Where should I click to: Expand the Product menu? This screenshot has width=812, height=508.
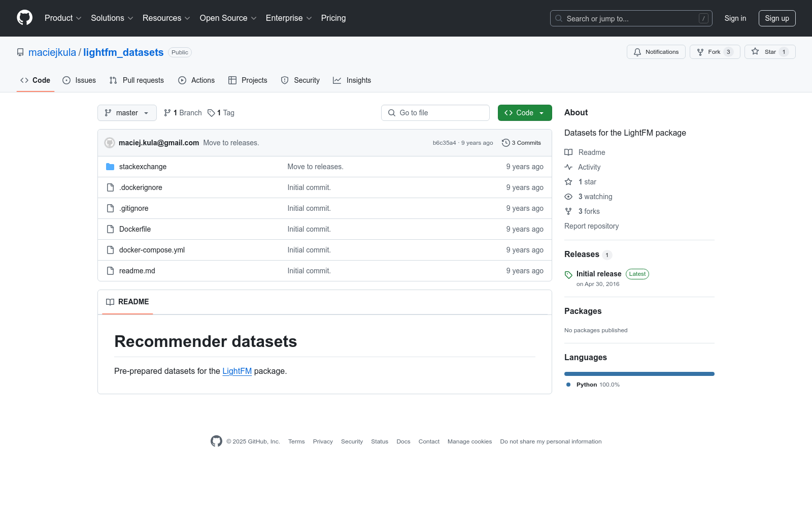(x=63, y=18)
